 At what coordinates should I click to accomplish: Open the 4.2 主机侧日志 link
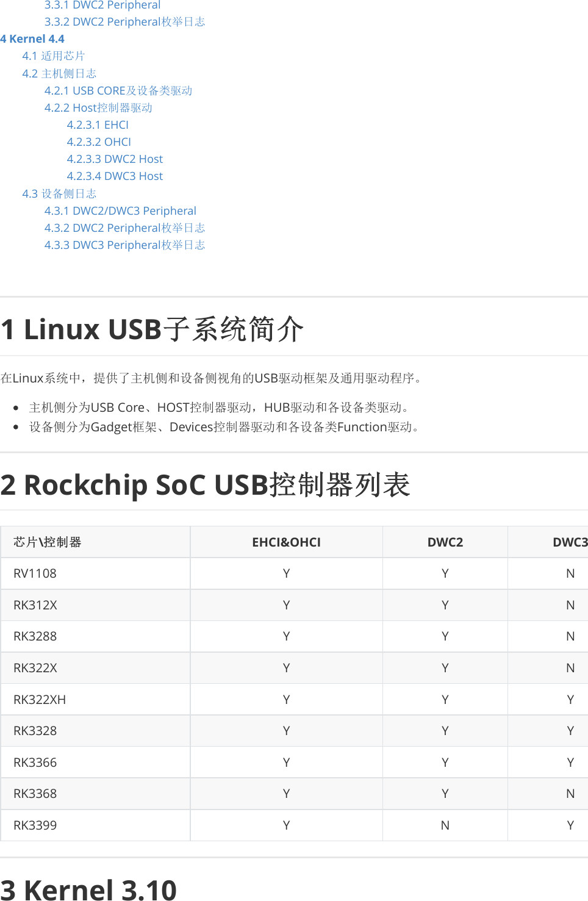(x=59, y=73)
